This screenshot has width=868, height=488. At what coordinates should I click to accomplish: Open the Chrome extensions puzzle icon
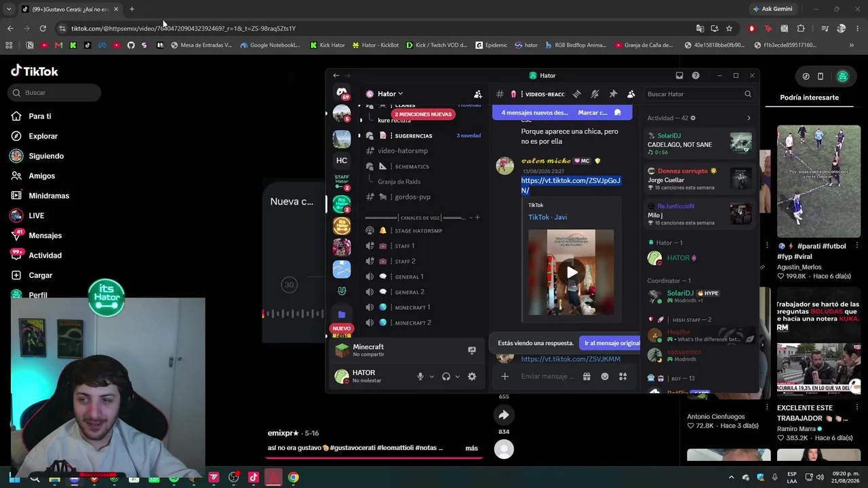pyautogui.click(x=801, y=28)
